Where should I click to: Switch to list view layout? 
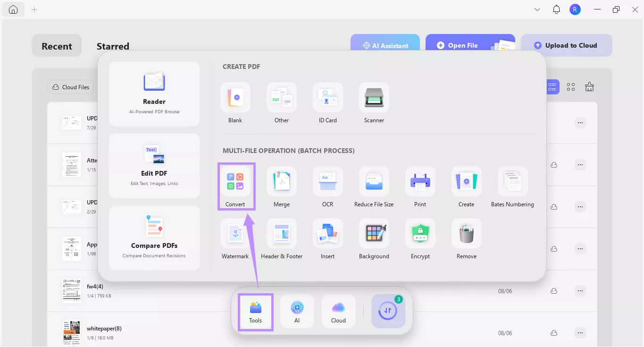552,87
